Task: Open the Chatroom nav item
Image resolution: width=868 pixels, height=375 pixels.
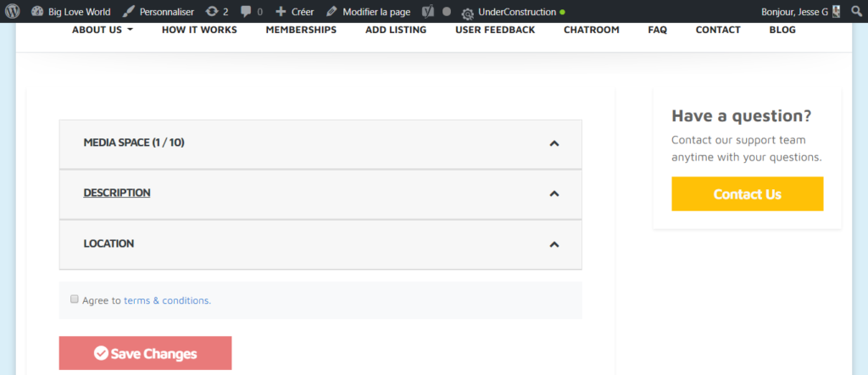Action: (591, 30)
